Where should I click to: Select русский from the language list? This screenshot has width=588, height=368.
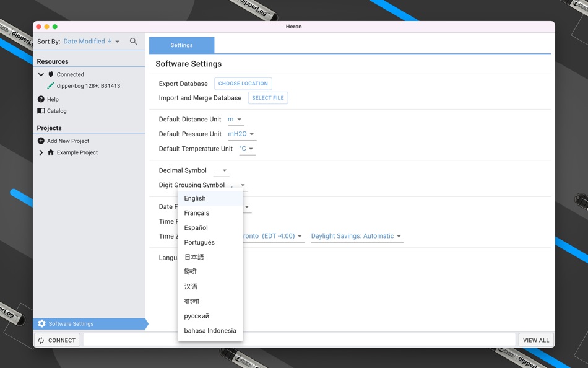(210, 316)
